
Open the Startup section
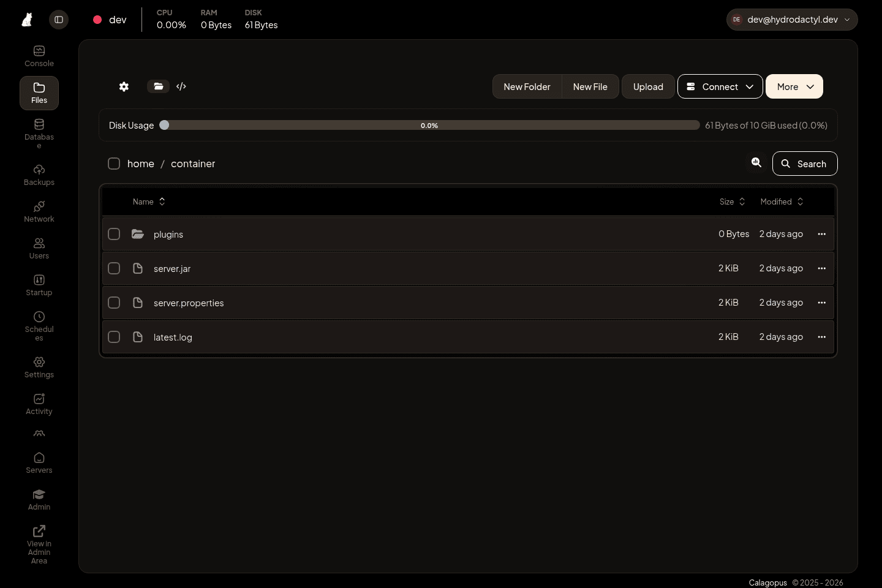click(39, 285)
